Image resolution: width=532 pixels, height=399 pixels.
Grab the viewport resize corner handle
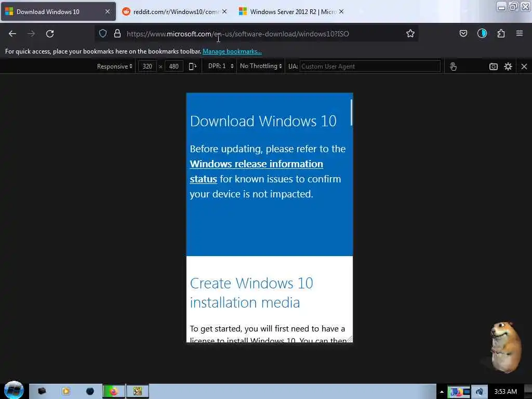point(350,339)
